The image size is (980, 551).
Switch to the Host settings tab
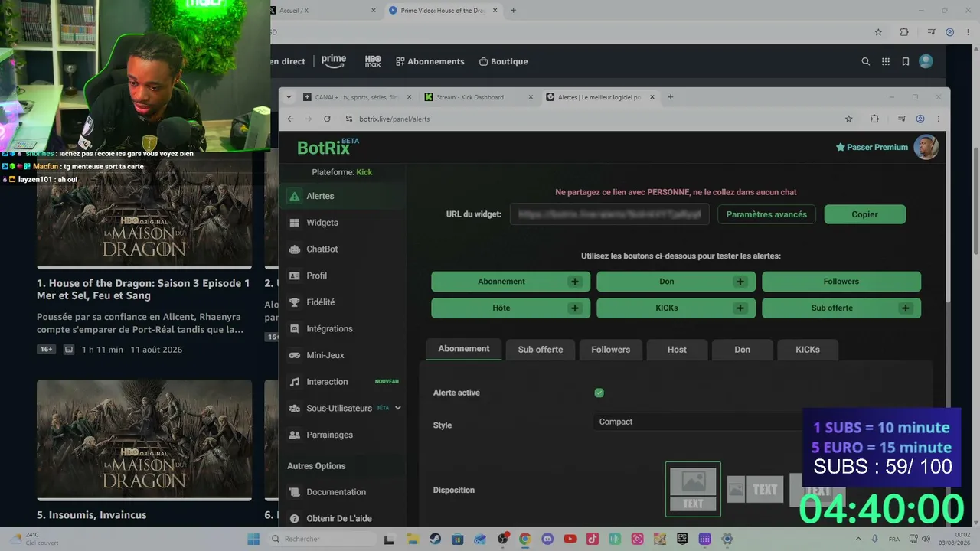(x=677, y=350)
